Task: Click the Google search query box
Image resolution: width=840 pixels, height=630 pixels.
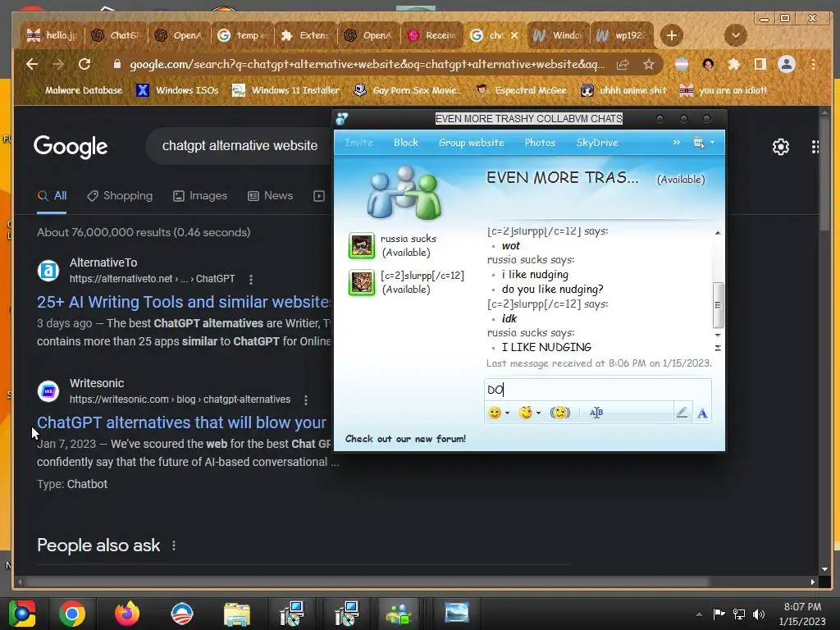Action: coord(240,146)
